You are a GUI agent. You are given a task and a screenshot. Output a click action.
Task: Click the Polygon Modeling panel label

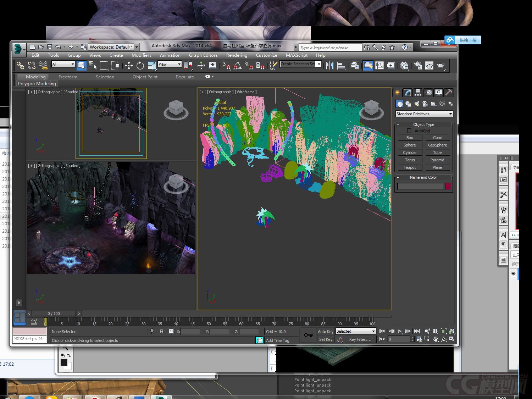(x=37, y=84)
